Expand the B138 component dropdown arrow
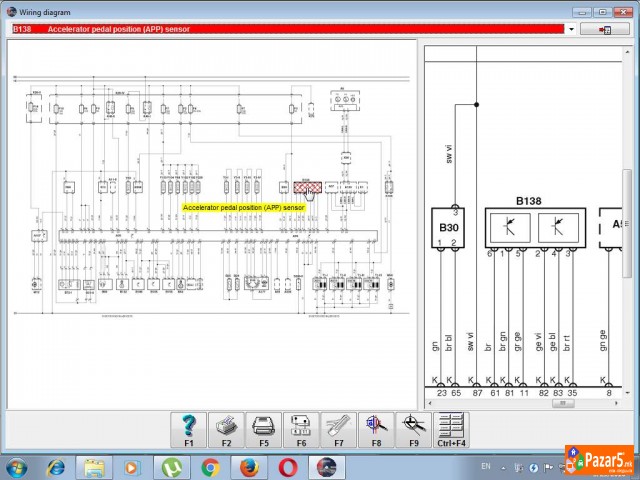The height and width of the screenshot is (480, 640). [571, 30]
